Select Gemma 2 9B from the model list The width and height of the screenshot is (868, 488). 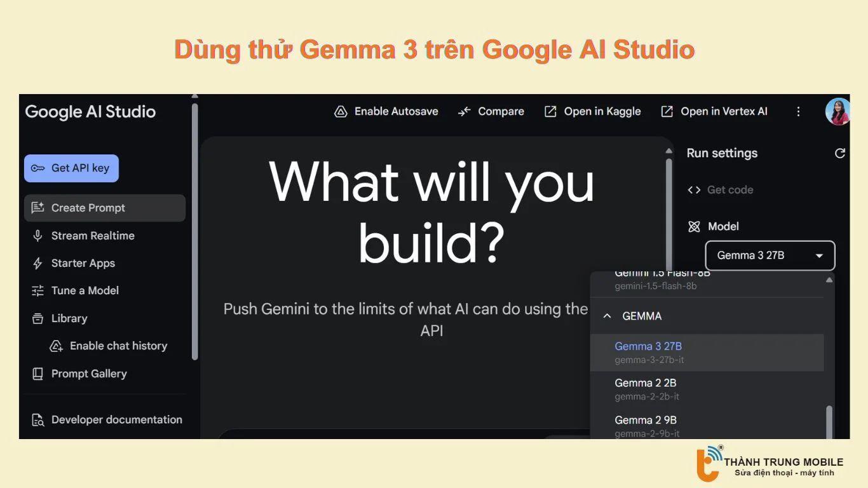tap(646, 420)
